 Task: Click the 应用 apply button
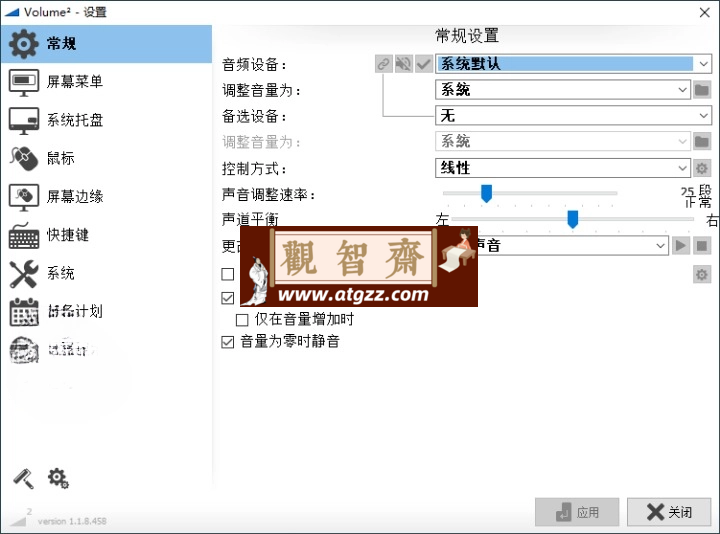(577, 512)
